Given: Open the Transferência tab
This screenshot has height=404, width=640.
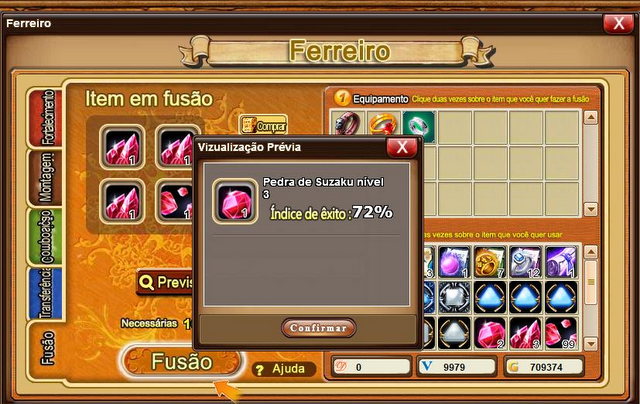Looking at the screenshot, I should (45, 293).
